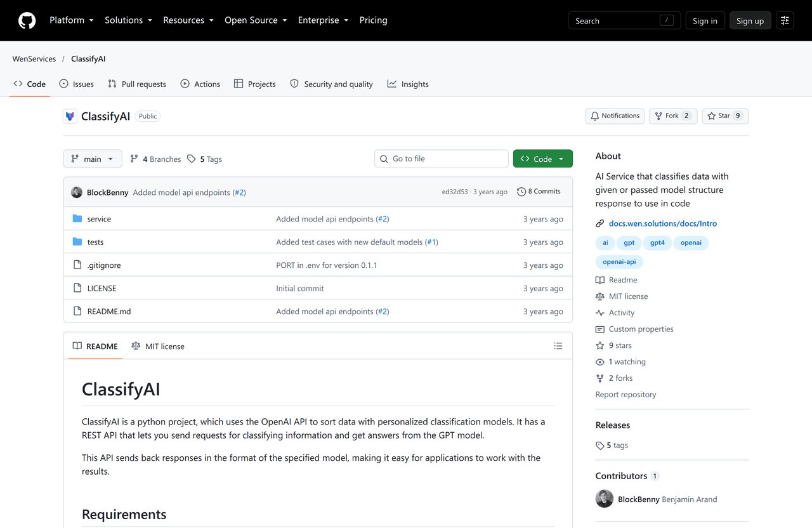Open the Insights tab

coord(408,84)
